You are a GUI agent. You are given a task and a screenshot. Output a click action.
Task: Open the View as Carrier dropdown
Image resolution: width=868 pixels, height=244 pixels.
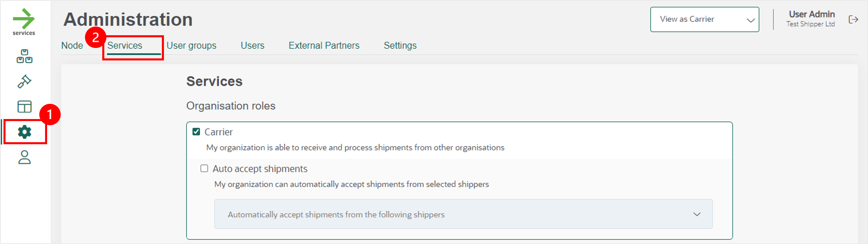(704, 19)
